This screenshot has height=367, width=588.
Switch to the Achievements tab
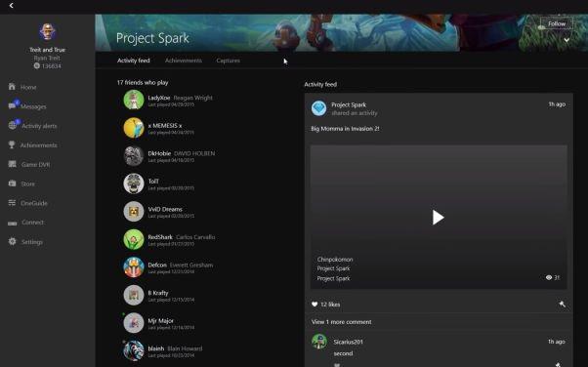184,61
